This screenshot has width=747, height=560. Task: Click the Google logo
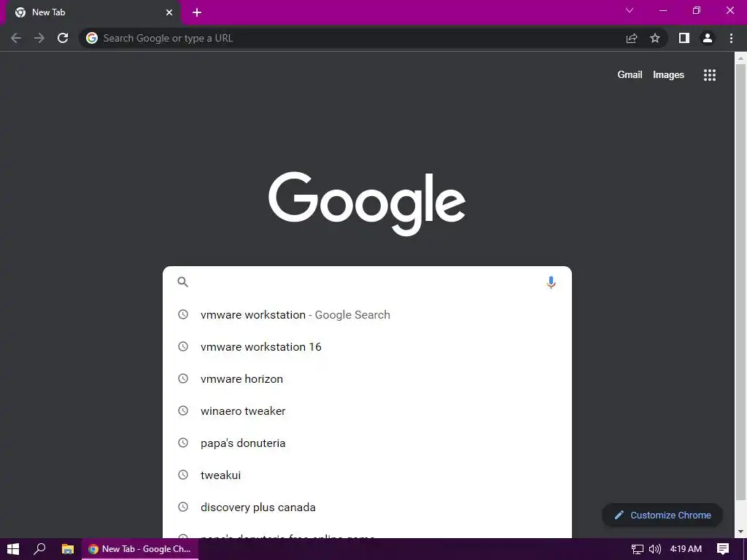click(x=367, y=203)
